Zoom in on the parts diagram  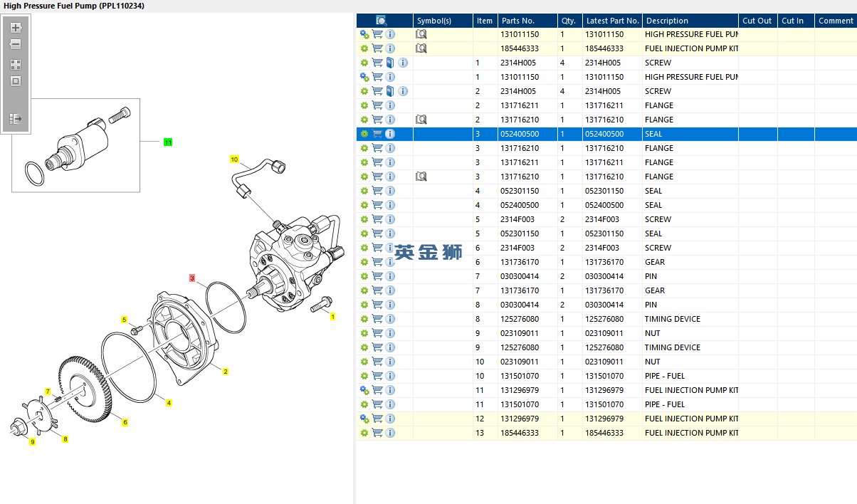click(16, 28)
